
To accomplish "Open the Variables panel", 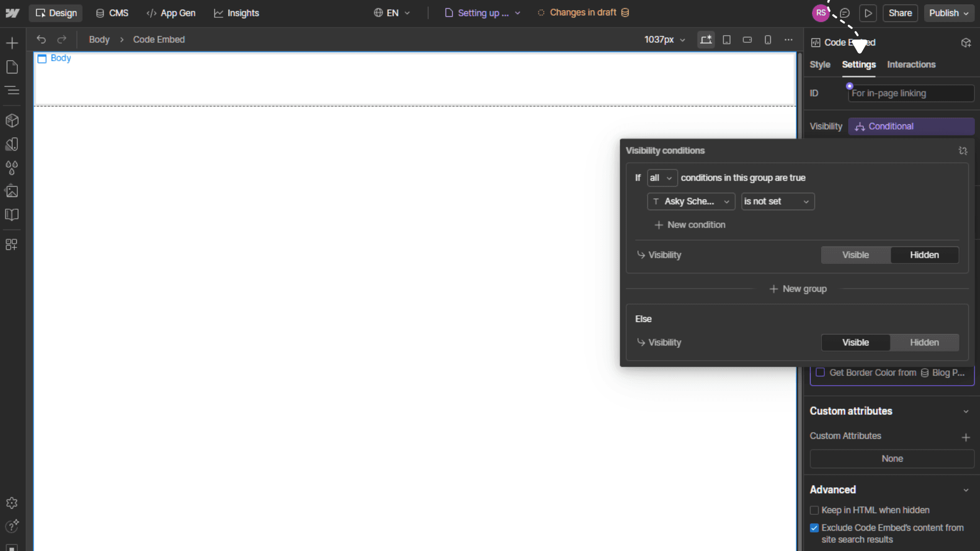I will [x=12, y=168].
